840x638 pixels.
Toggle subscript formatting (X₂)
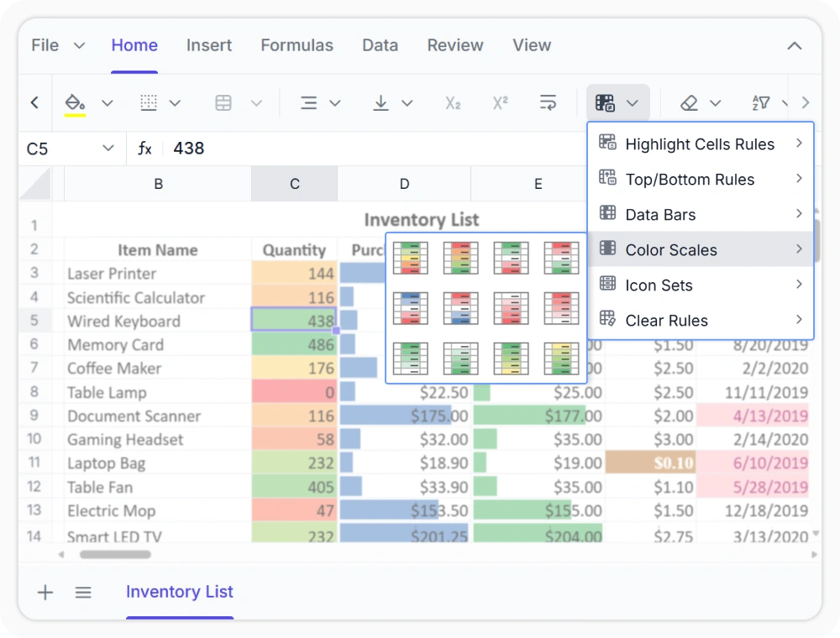(x=454, y=102)
